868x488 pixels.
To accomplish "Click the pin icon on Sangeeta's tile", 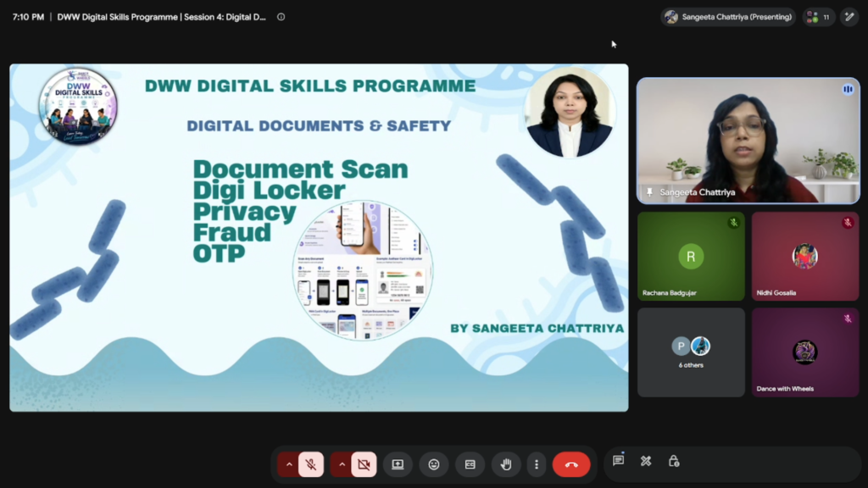I will coord(649,192).
